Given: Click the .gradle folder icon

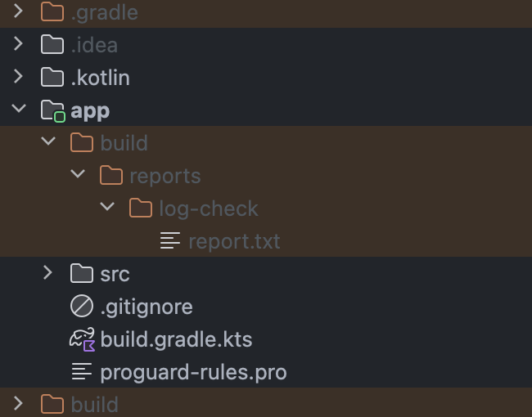Looking at the screenshot, I should click(52, 11).
